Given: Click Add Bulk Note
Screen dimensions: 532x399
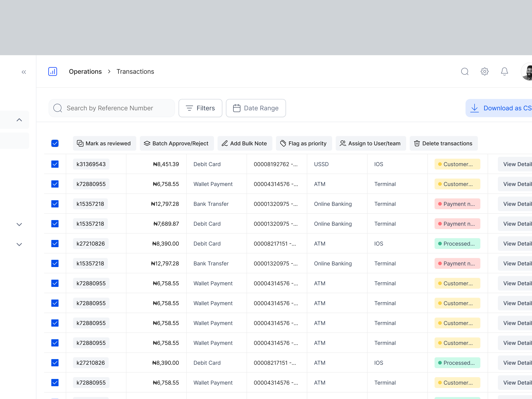Looking at the screenshot, I should pos(245,144).
